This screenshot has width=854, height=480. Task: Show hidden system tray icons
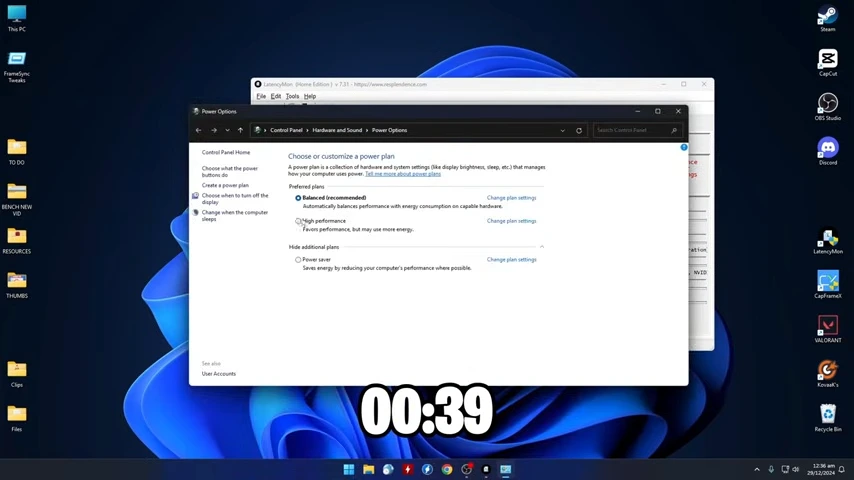(757, 469)
